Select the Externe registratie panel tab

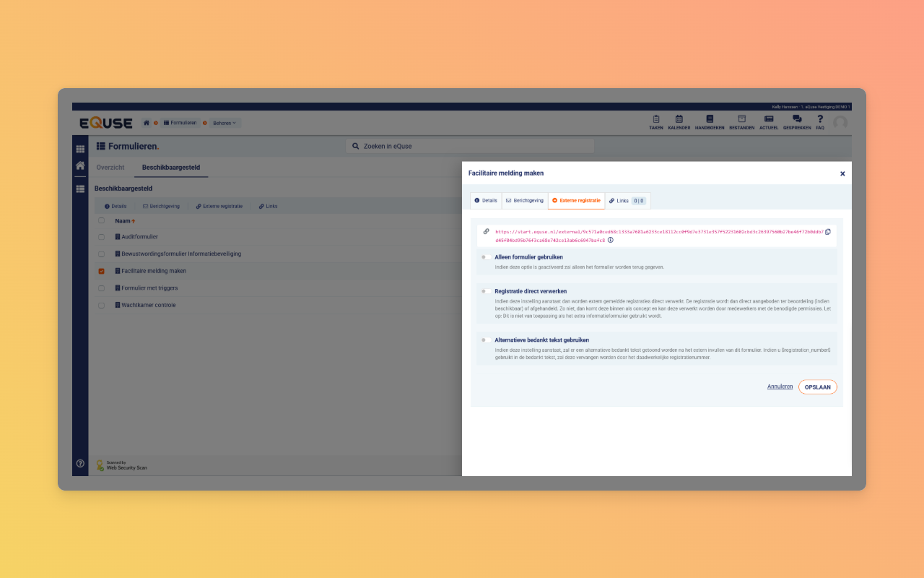576,200
